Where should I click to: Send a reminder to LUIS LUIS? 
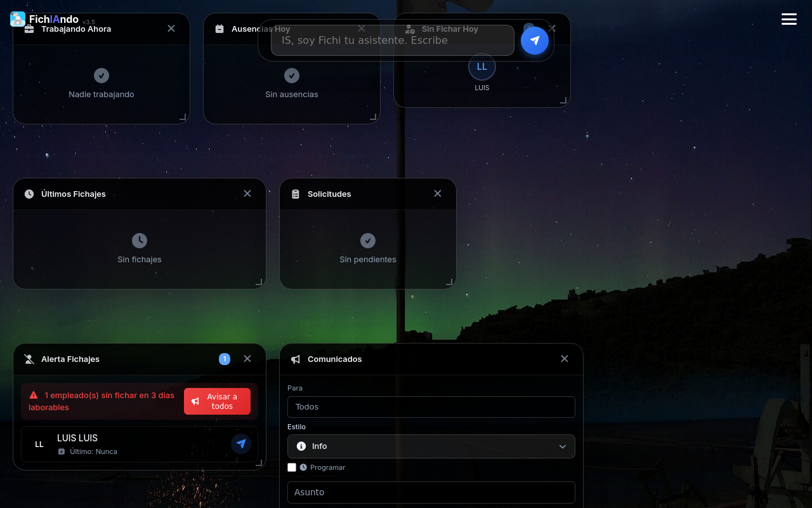click(x=241, y=444)
